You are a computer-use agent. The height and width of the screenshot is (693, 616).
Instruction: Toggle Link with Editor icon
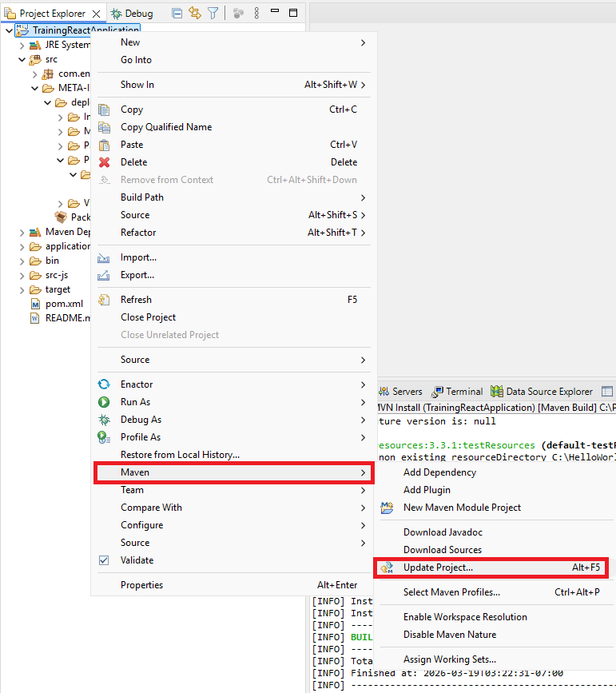pyautogui.click(x=194, y=13)
